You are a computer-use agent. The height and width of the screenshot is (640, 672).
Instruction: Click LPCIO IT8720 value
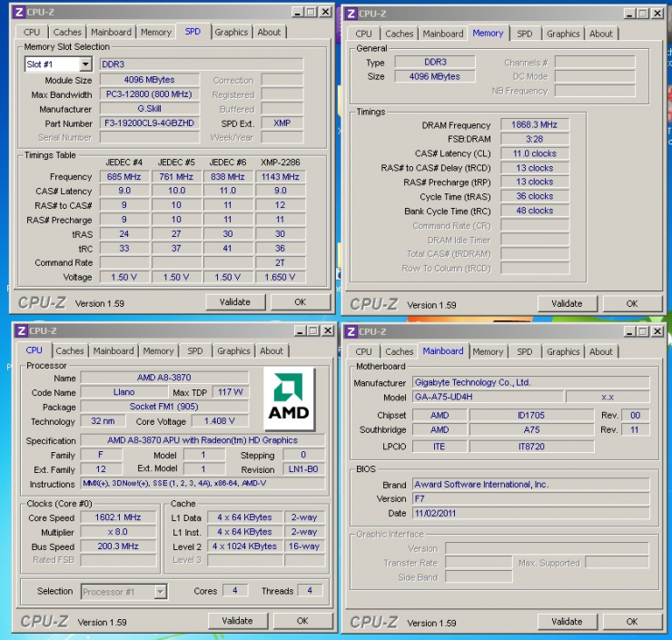(x=532, y=447)
